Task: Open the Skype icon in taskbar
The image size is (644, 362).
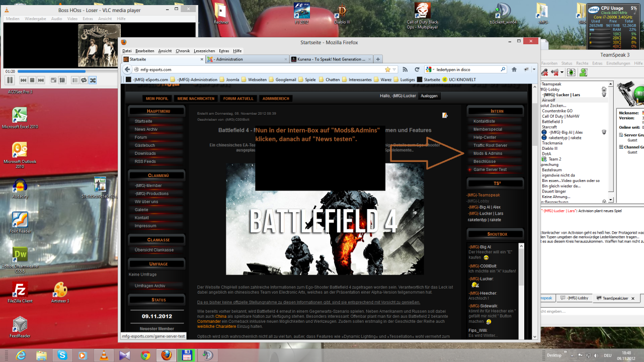Action: (x=62, y=355)
